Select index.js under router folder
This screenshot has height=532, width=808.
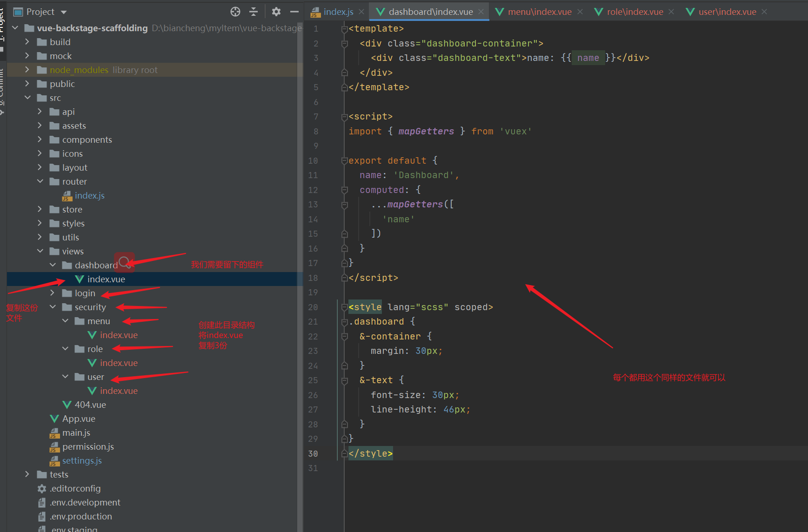point(89,196)
